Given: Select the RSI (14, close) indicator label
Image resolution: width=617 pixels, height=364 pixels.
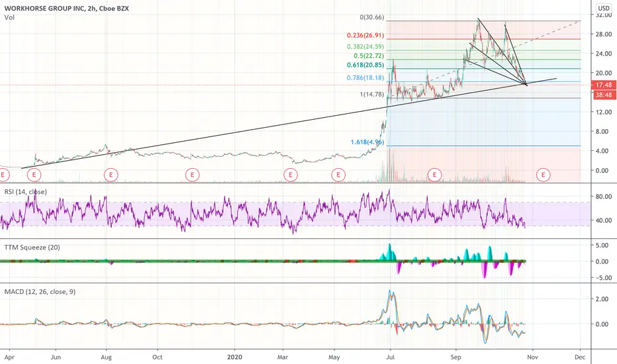Looking at the screenshot, I should [26, 192].
